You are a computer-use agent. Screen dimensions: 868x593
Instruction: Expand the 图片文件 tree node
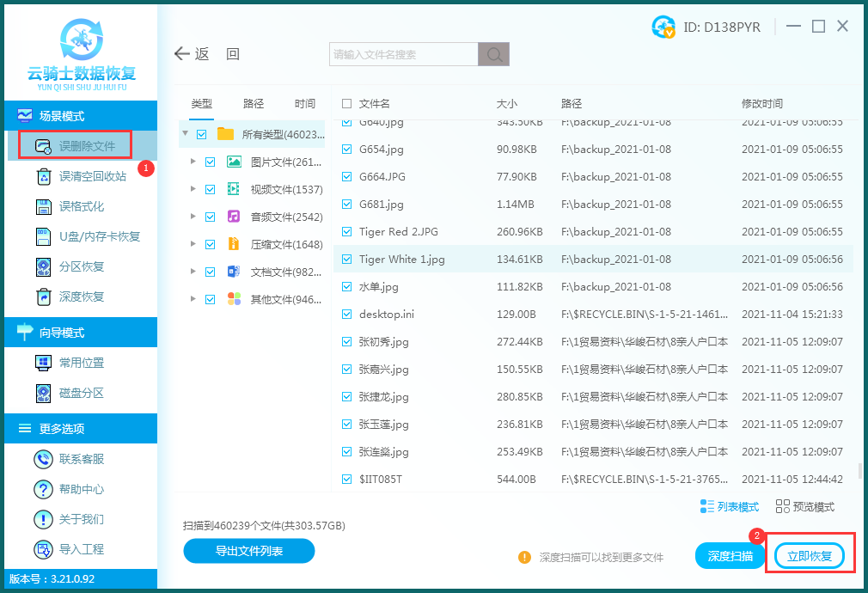[x=193, y=161]
